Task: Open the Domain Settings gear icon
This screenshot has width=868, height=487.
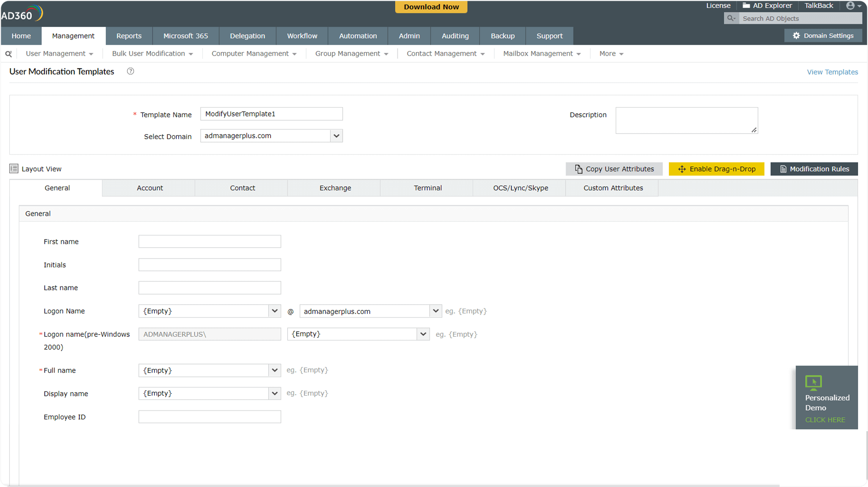Action: pos(796,35)
